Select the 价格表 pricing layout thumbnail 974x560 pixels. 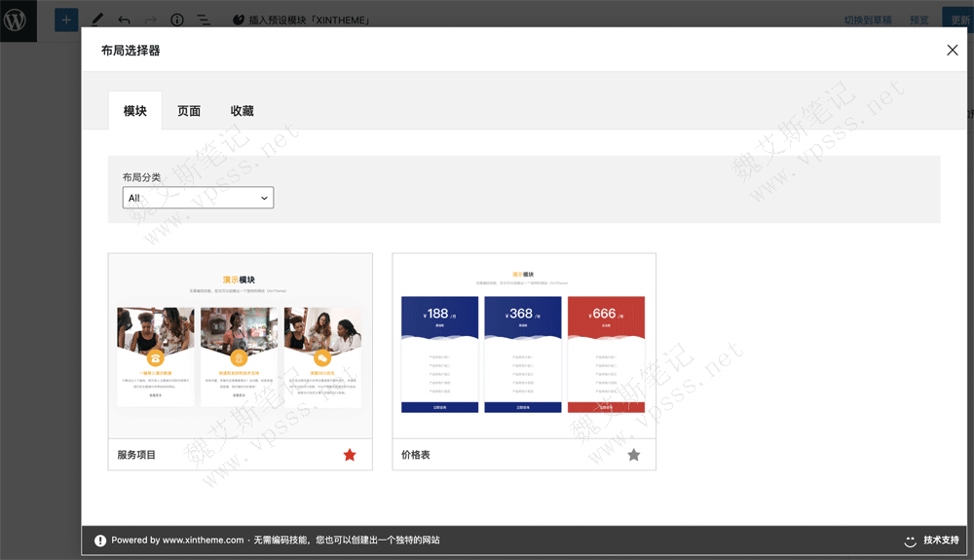click(x=524, y=346)
